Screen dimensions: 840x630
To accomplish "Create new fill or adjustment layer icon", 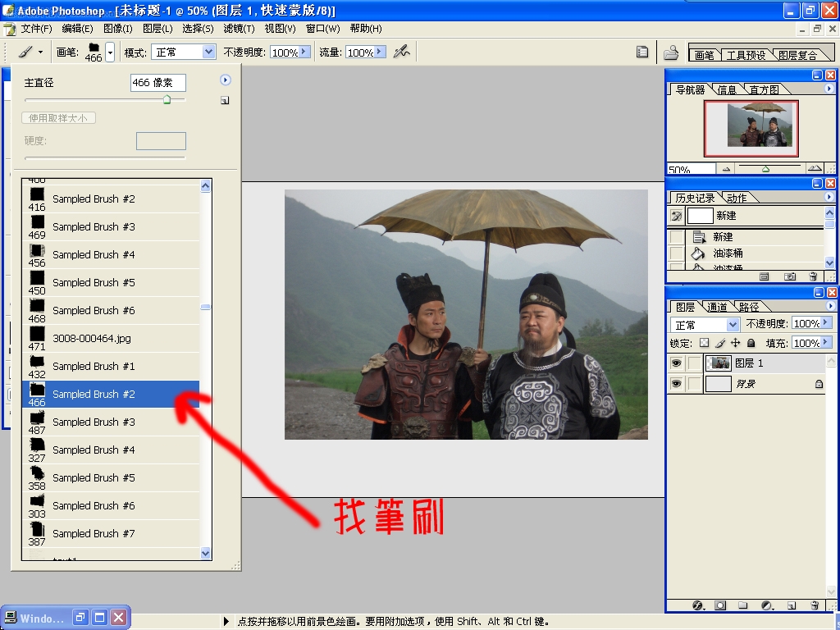I will (767, 605).
